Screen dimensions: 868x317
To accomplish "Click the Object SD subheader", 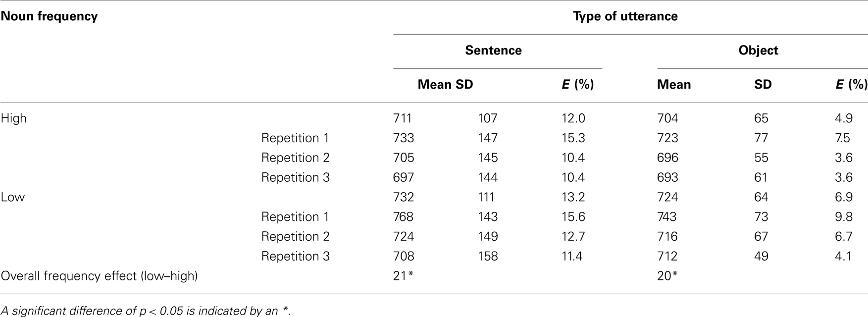I will pos(763,85).
